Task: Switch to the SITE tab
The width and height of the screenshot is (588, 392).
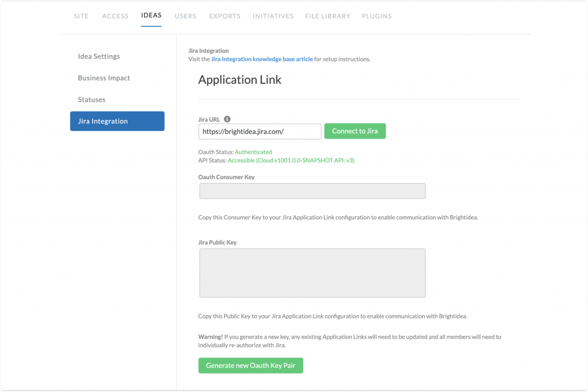Action: pos(81,16)
